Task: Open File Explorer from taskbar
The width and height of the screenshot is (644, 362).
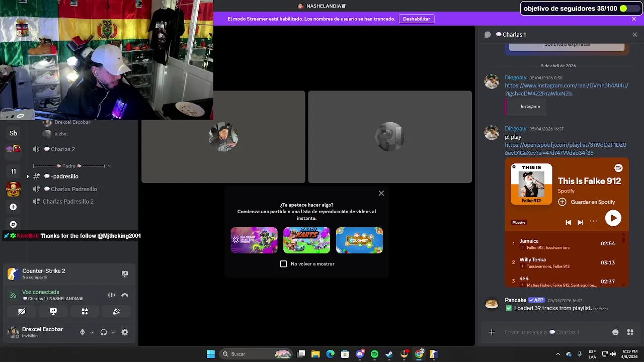Action: pos(315,354)
